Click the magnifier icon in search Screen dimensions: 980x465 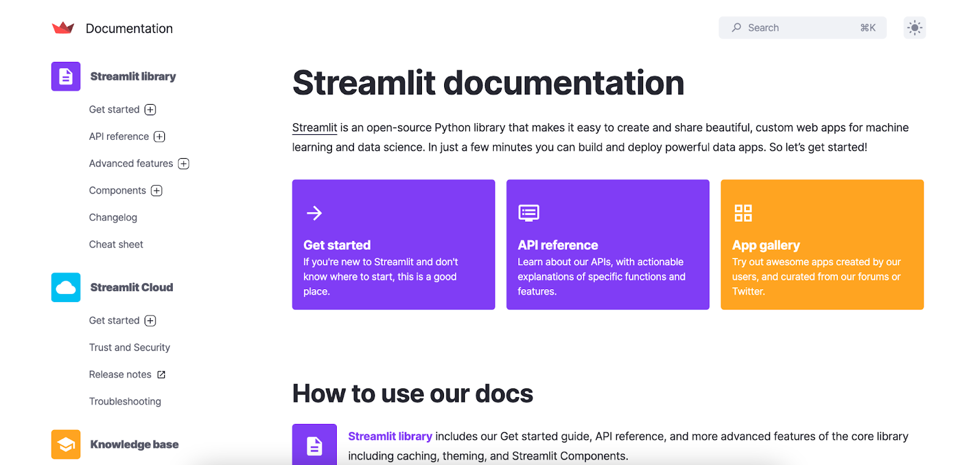tap(736, 28)
